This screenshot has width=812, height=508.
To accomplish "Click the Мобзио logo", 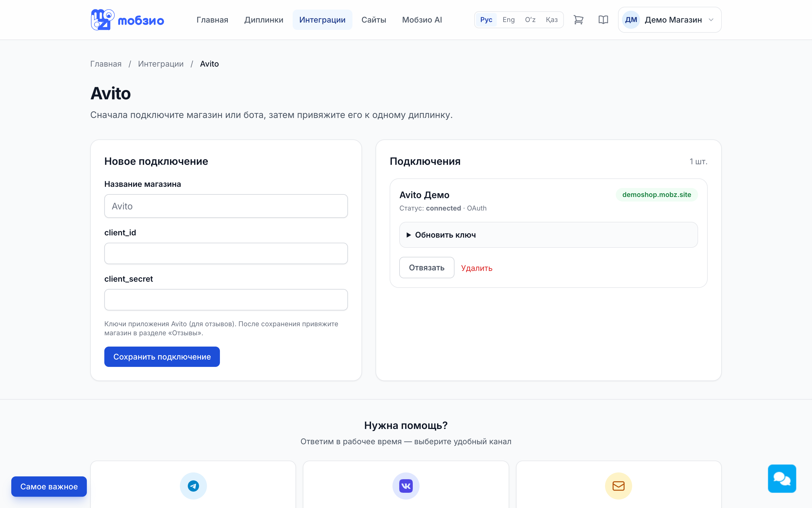I will tap(127, 20).
